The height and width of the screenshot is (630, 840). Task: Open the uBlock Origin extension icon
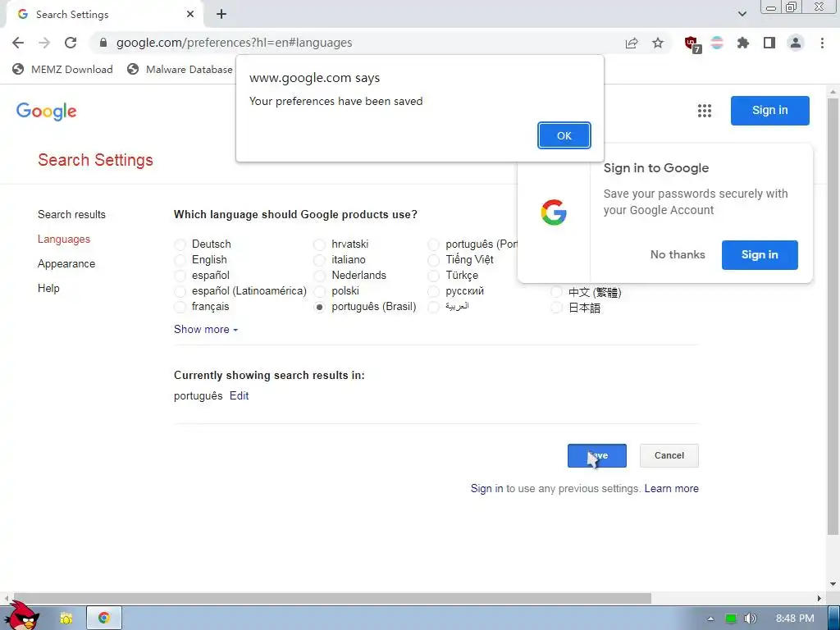coord(692,44)
